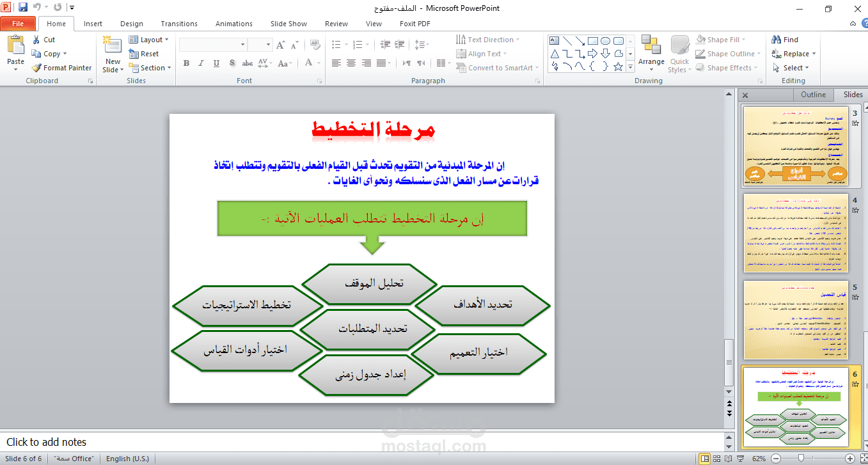This screenshot has width=868, height=465.
Task: Click the Paste clipboard icon
Action: 15,45
